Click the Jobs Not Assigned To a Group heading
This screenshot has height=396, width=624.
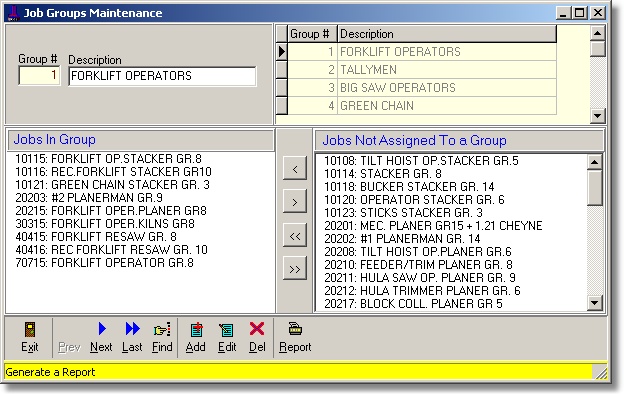tap(414, 140)
